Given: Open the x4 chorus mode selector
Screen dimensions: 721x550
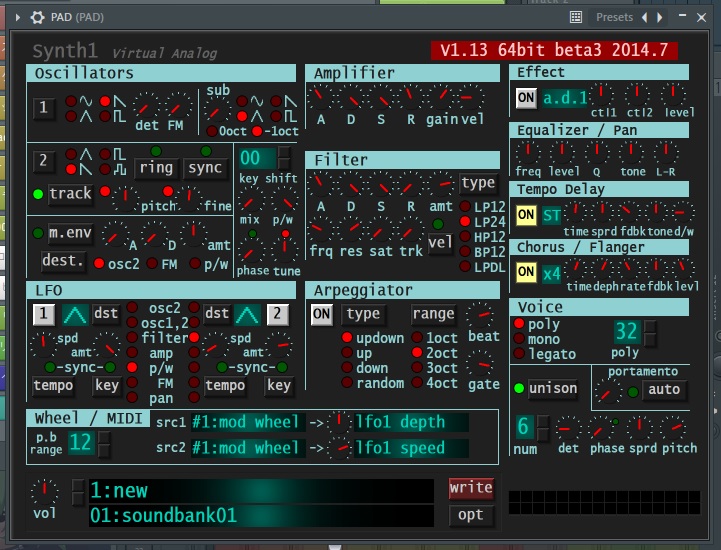Looking at the screenshot, I should pyautogui.click(x=551, y=274).
